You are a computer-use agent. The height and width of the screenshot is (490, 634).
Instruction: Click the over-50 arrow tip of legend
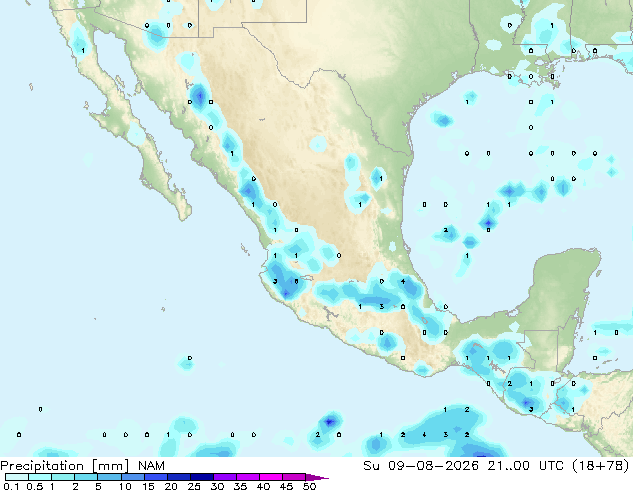317,477
